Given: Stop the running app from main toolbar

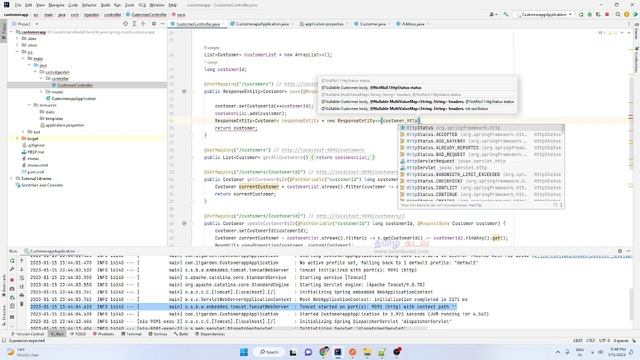Looking at the screenshot, I should tap(607, 14).
